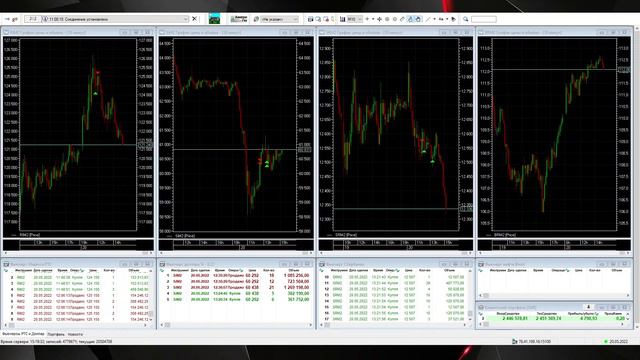
Task: Click the RIM2 deals table vertical scrollbar
Action: click(x=151, y=295)
